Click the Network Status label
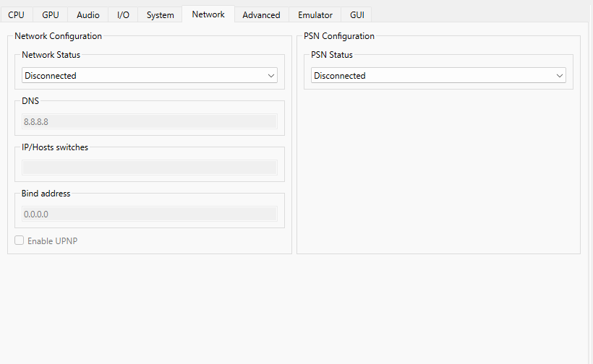This screenshot has width=593, height=364. click(x=51, y=55)
